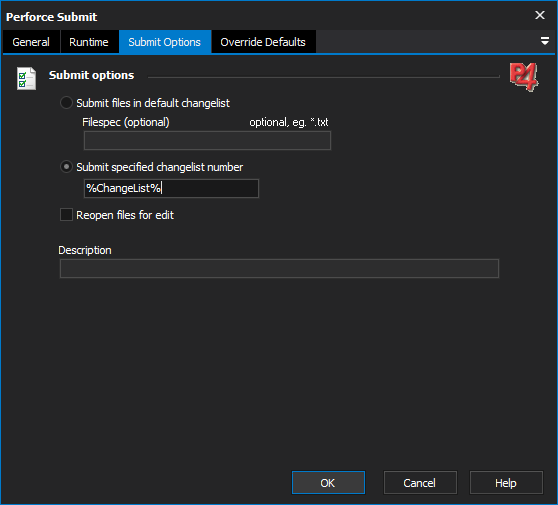Viewport: 558px width, 505px height.
Task: Click the 'Submit options' section heading
Action: click(91, 75)
